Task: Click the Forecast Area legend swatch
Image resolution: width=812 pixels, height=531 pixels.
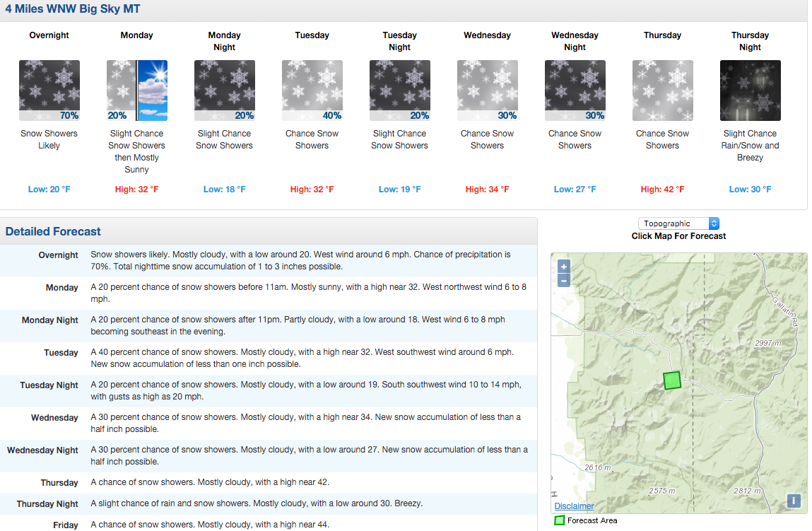Action: (559, 520)
